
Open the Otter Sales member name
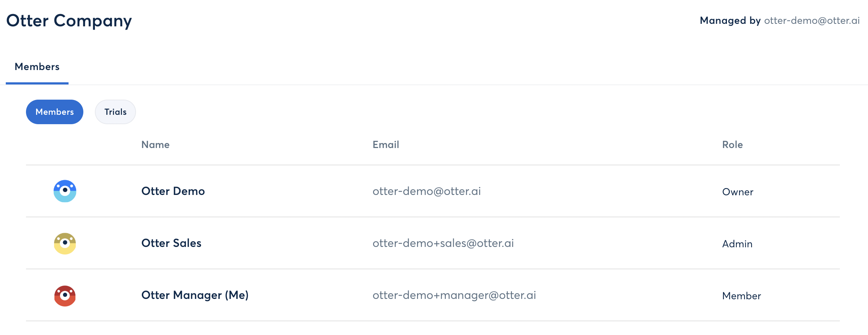coord(171,243)
